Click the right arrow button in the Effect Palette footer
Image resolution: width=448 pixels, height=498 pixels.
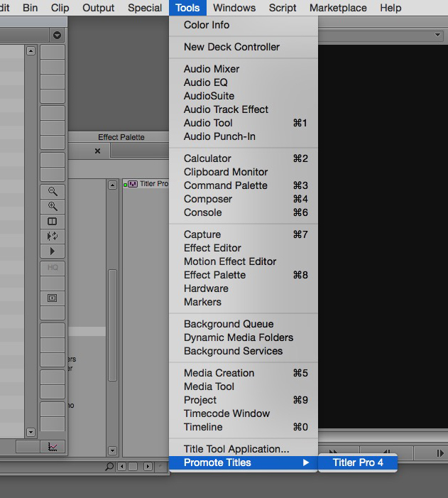(x=148, y=466)
